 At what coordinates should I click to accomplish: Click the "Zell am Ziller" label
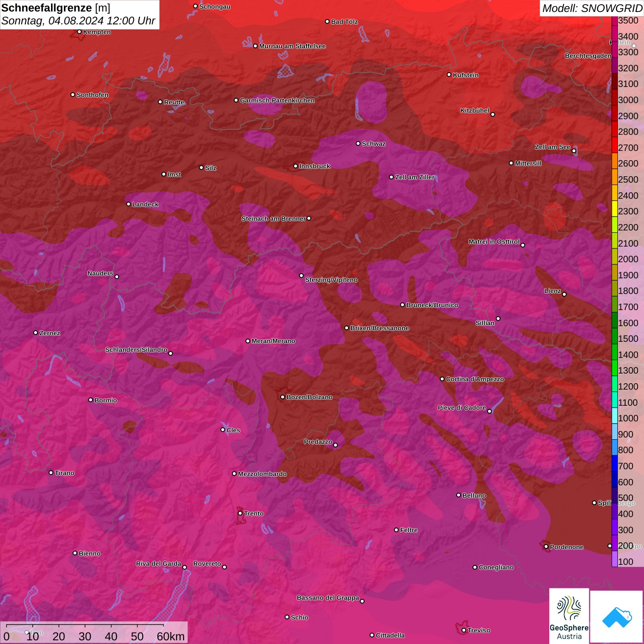click(415, 177)
